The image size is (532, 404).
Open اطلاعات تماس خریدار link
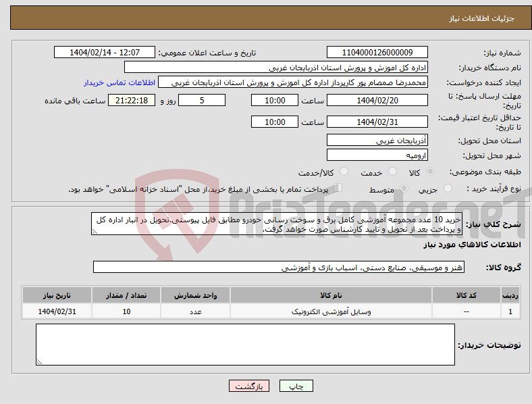click(119, 82)
